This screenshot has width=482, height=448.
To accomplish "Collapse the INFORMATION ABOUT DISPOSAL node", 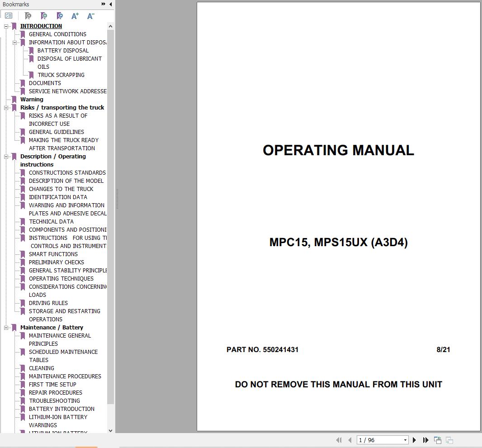I will coord(14,43).
